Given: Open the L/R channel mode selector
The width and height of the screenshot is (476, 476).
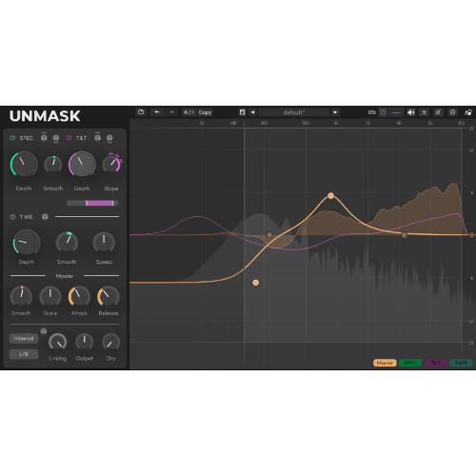Looking at the screenshot, I should click(24, 354).
